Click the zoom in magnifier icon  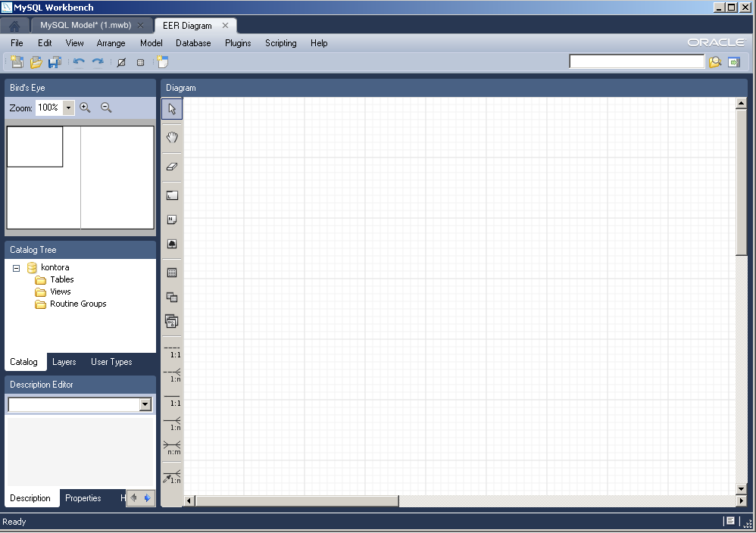[x=85, y=108]
